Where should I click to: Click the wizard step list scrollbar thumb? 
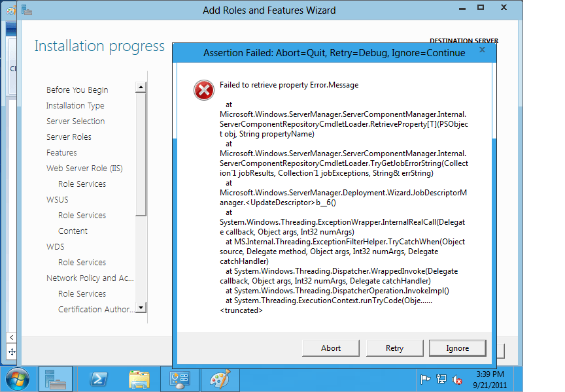tap(141, 154)
